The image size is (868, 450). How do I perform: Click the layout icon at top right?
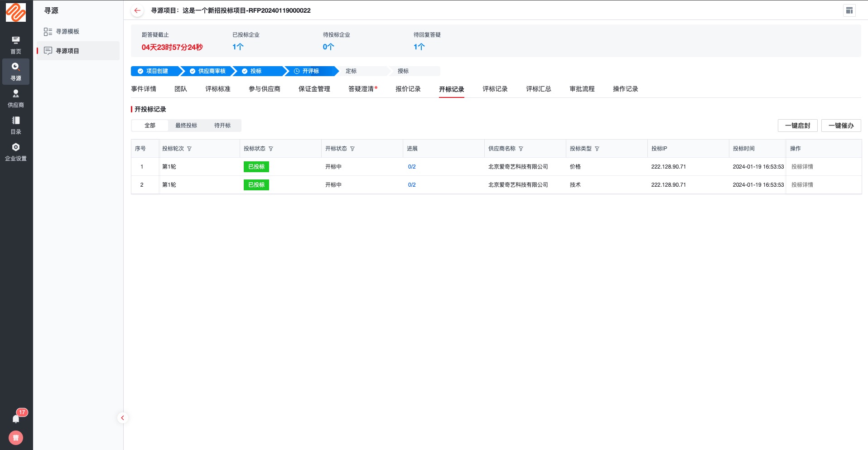849,10
